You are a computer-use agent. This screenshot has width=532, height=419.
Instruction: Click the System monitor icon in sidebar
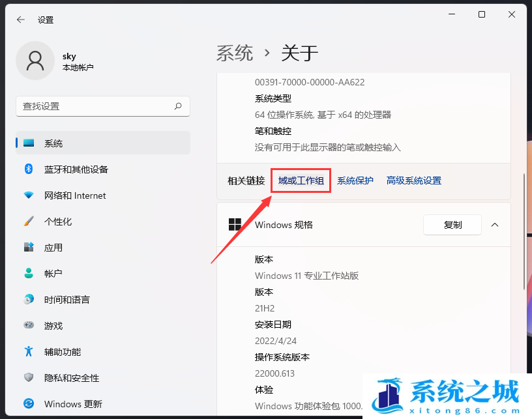click(x=29, y=143)
